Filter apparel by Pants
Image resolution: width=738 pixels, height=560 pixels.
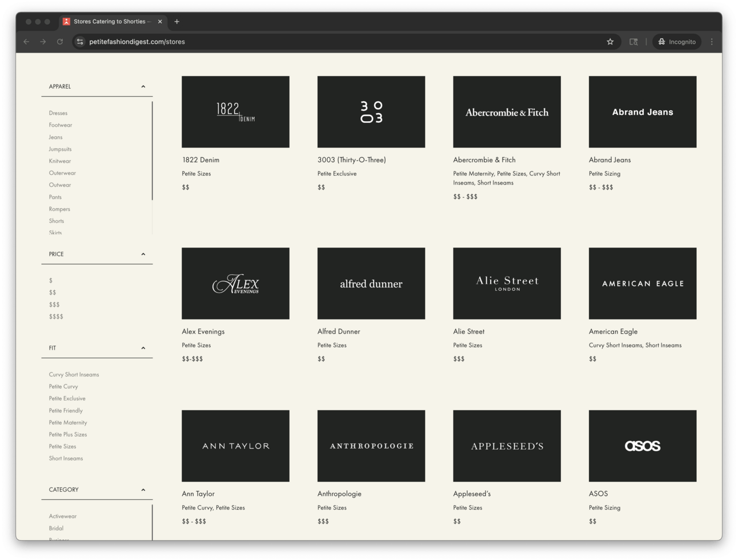tap(55, 197)
